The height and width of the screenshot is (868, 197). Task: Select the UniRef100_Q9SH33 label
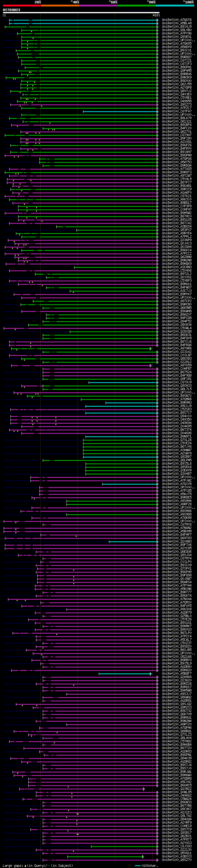coord(177,386)
